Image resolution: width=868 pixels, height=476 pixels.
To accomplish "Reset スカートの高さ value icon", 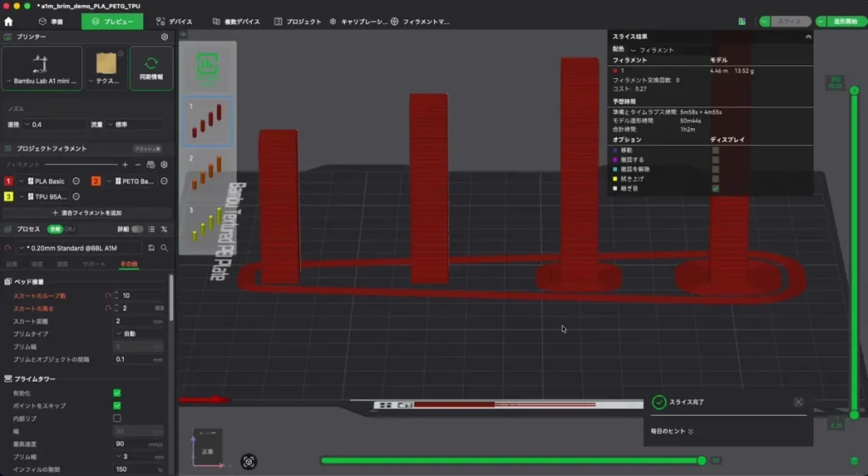I will (108, 308).
